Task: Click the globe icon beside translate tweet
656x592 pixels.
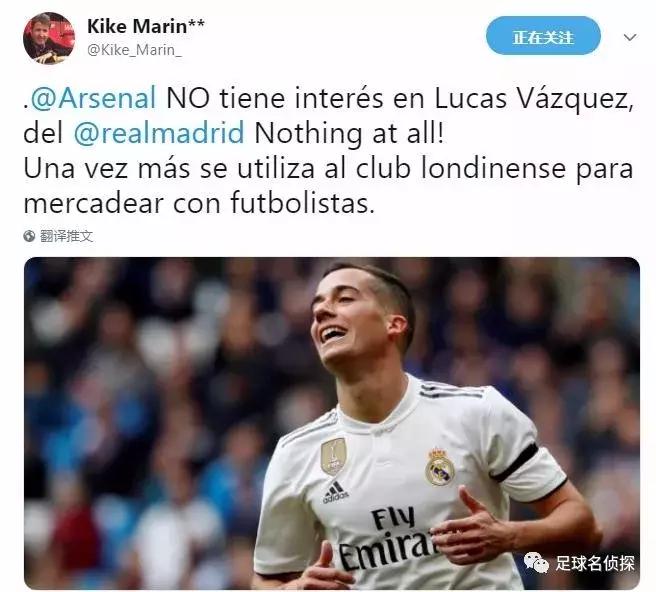Action: pyautogui.click(x=29, y=236)
